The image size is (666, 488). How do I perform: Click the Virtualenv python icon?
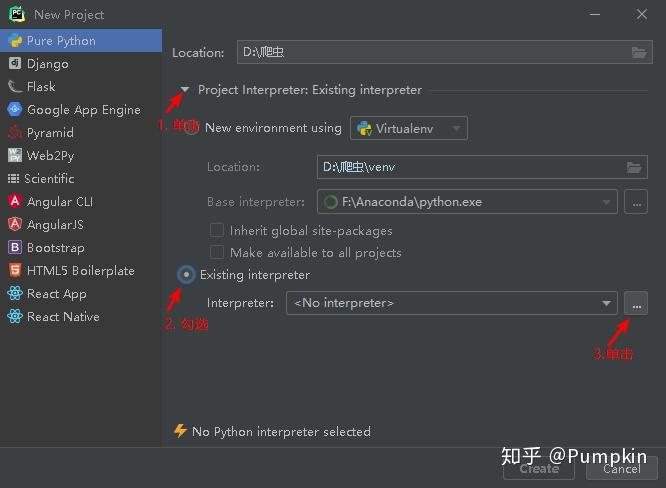(364, 128)
